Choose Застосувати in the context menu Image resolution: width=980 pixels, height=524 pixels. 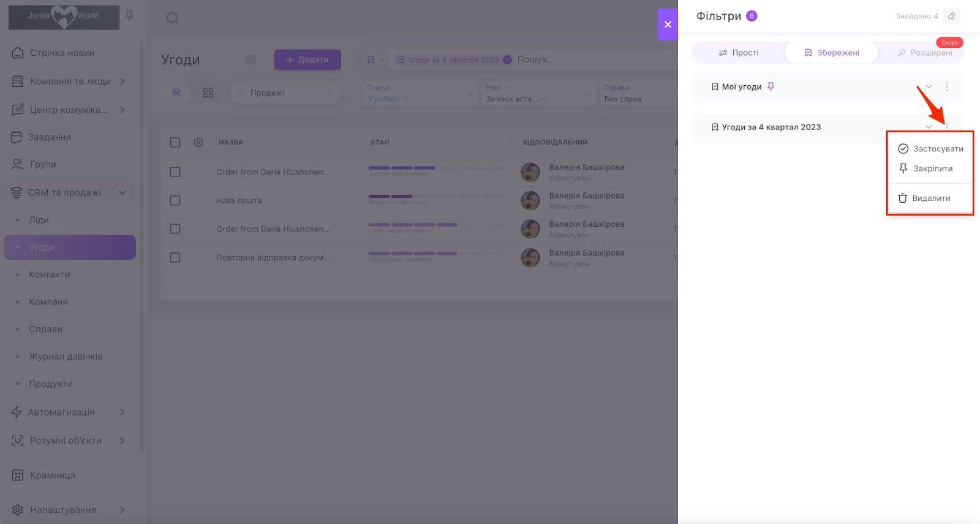tap(930, 148)
